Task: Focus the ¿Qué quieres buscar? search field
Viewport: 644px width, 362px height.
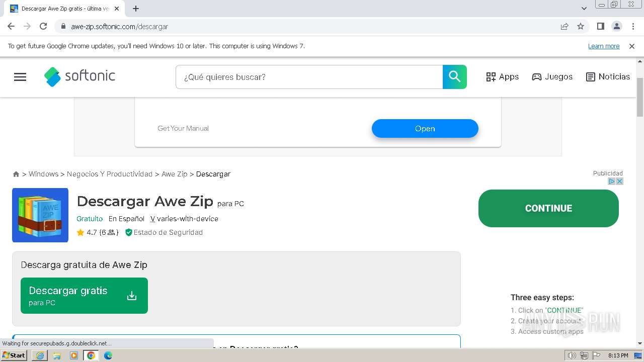Action: tap(309, 77)
